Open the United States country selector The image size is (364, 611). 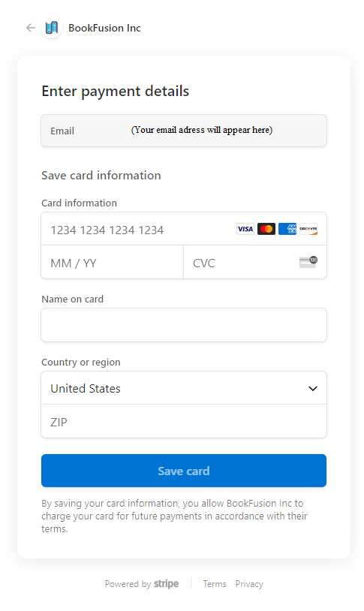tap(184, 388)
